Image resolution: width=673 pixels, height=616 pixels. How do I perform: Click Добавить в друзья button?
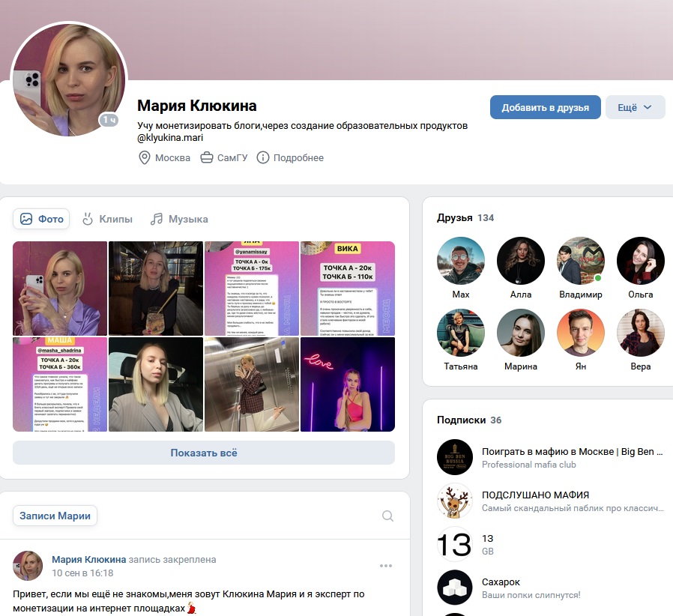(545, 107)
